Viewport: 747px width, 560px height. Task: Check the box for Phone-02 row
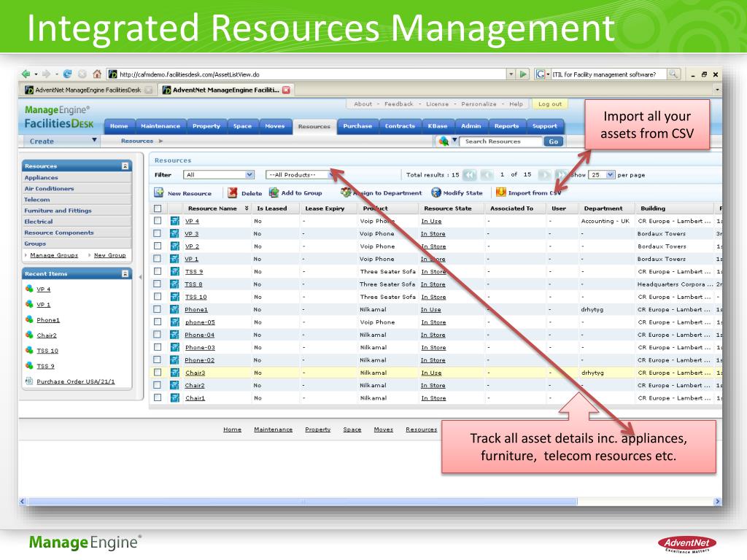pyautogui.click(x=158, y=360)
